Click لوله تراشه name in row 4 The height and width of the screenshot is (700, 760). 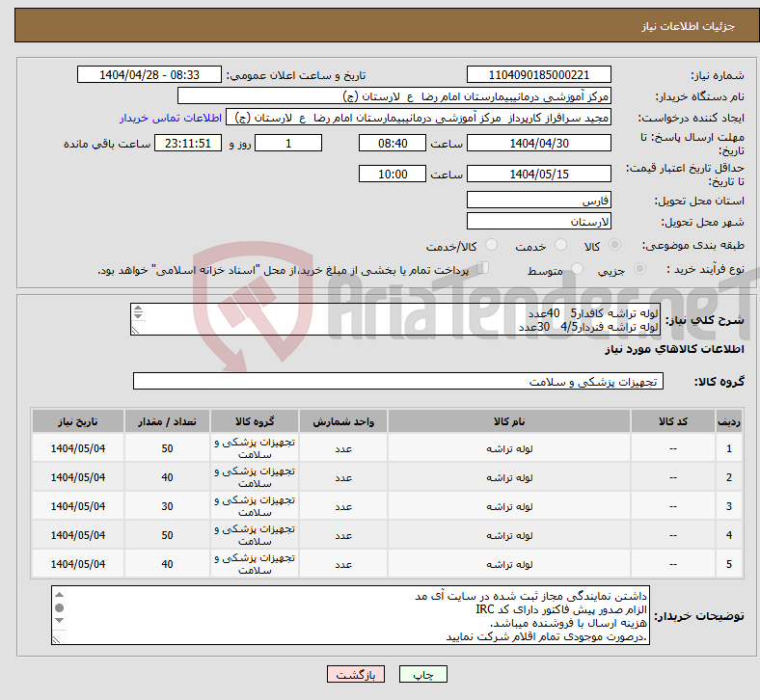pyautogui.click(x=509, y=535)
